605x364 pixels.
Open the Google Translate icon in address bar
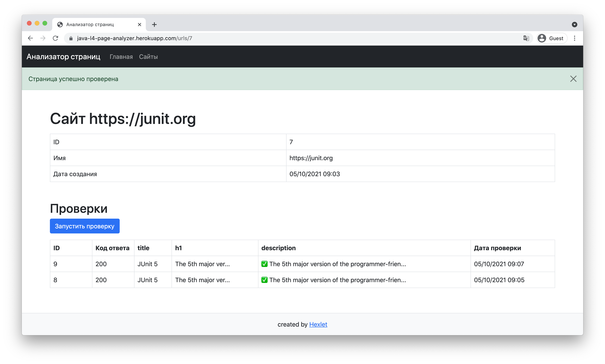[x=526, y=38]
